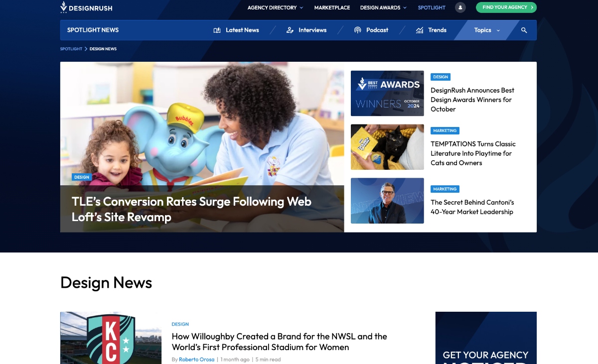Open the Marketplace menu item
Viewport: 598px width, 364px height.
(x=332, y=7)
